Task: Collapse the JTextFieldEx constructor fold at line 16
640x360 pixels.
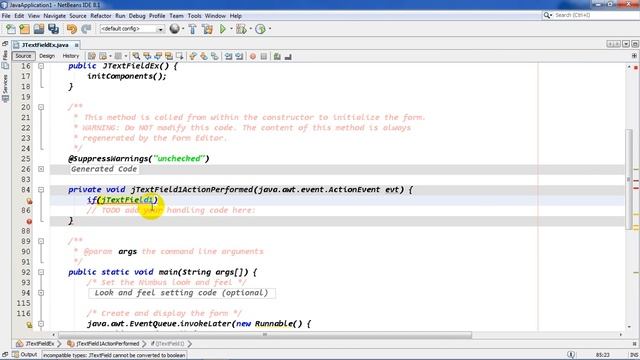Action: point(41,66)
